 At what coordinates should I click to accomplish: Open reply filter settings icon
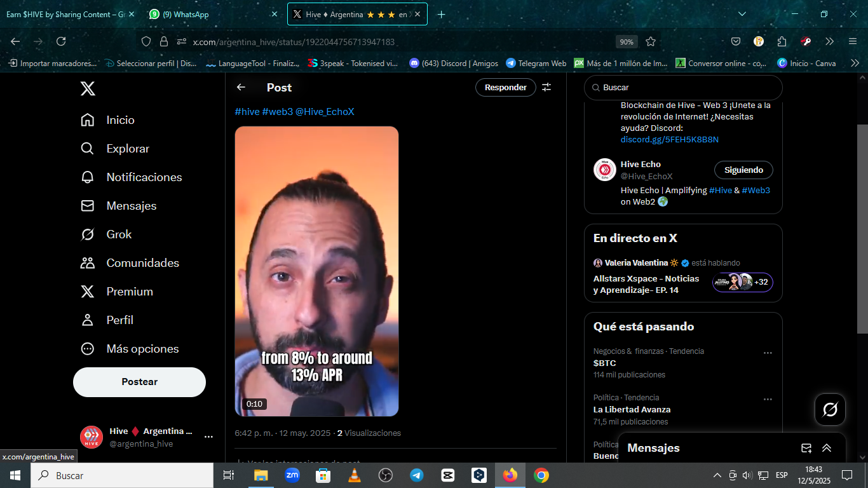tap(546, 88)
